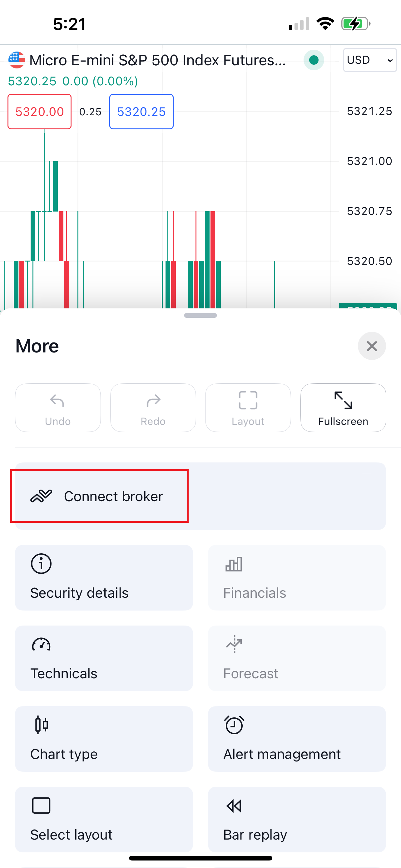Screen dimensions: 401x868
Task: Tap the red 5320.00 sell price button
Action: coord(40,112)
